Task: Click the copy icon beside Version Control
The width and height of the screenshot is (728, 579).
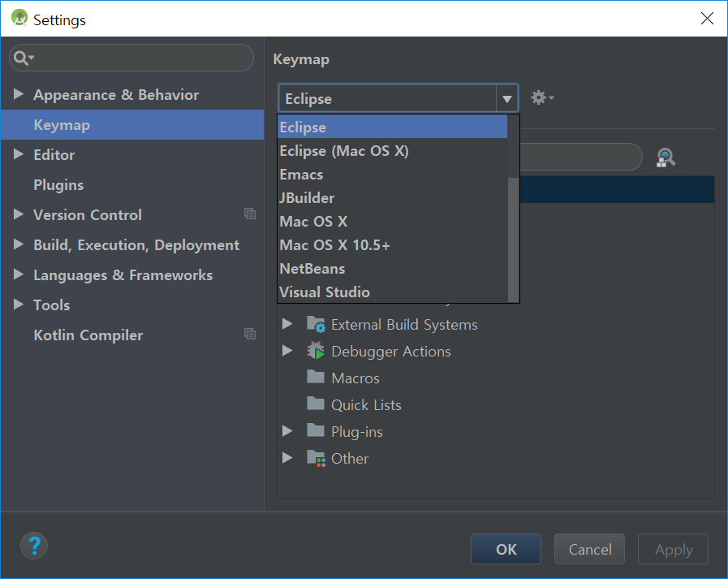Action: [250, 214]
